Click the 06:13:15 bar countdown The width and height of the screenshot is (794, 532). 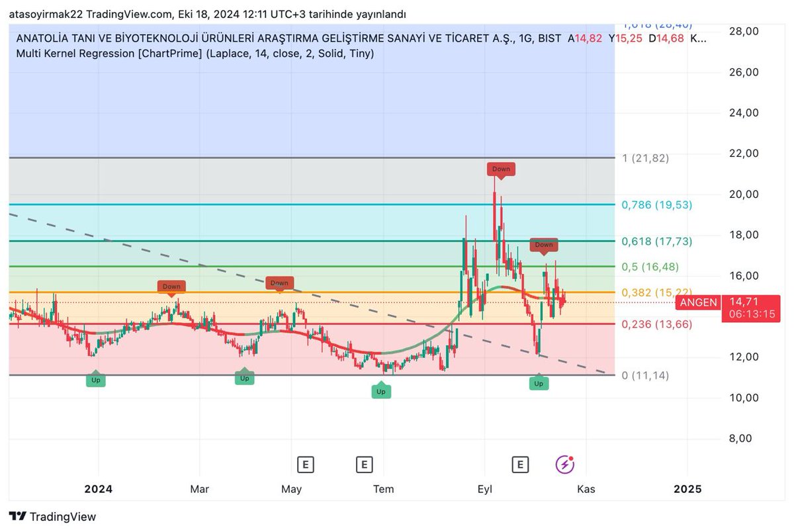752,314
